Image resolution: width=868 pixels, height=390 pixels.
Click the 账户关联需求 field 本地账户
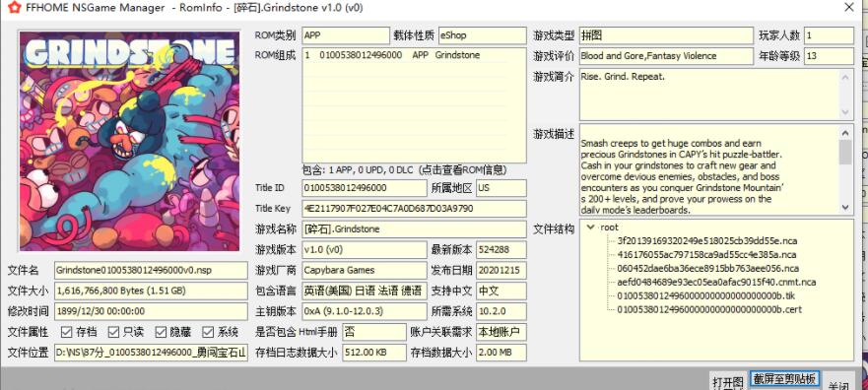(501, 333)
